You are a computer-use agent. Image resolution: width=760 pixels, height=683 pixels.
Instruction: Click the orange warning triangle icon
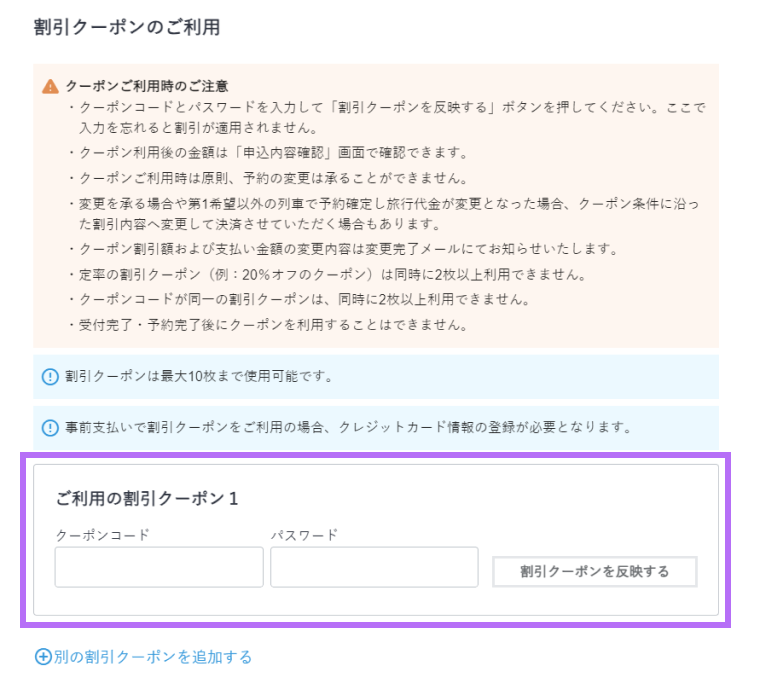[50, 87]
